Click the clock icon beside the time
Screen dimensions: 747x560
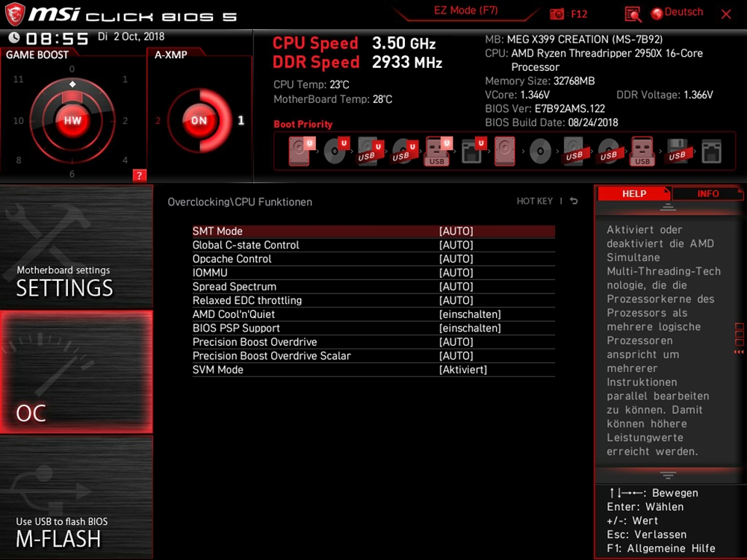coord(14,37)
